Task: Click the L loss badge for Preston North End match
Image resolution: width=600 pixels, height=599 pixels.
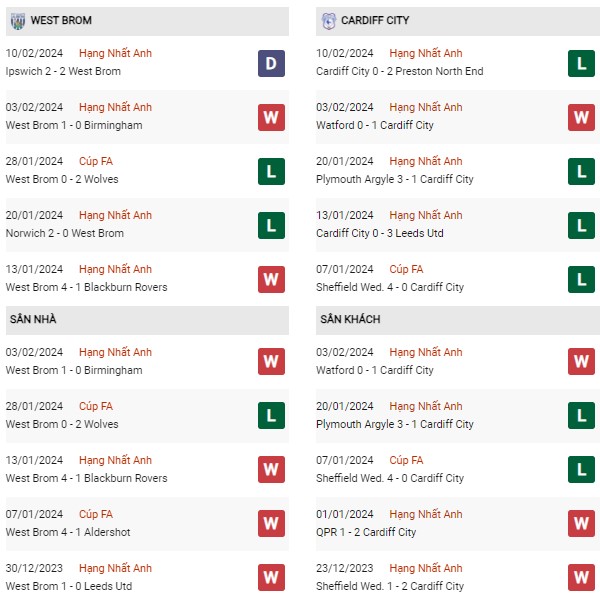Action: (x=581, y=64)
